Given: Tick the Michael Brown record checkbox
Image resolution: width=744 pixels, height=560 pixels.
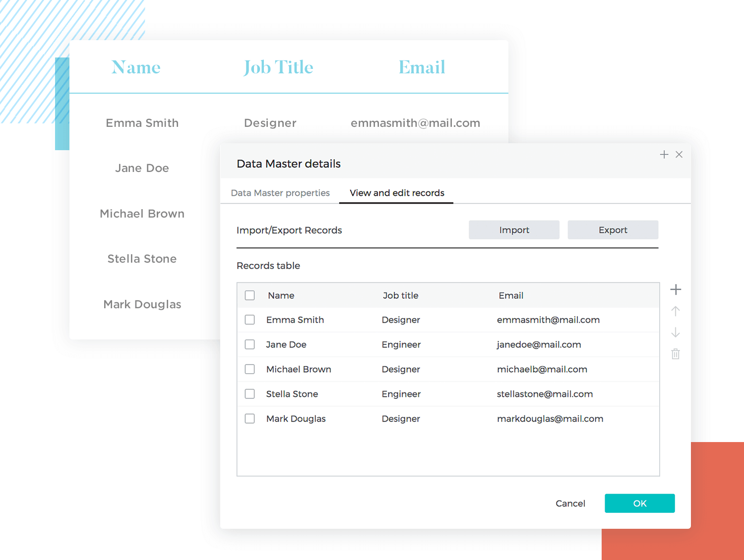Looking at the screenshot, I should [x=250, y=369].
